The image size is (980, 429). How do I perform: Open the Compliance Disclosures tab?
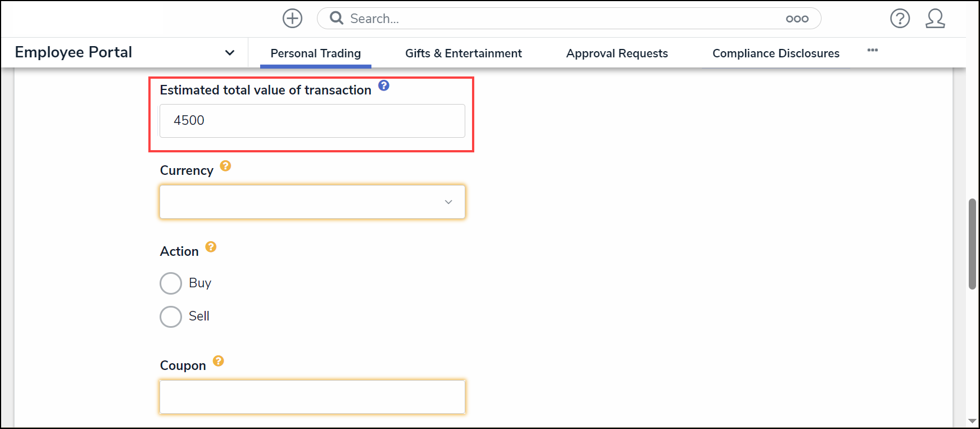pos(776,53)
